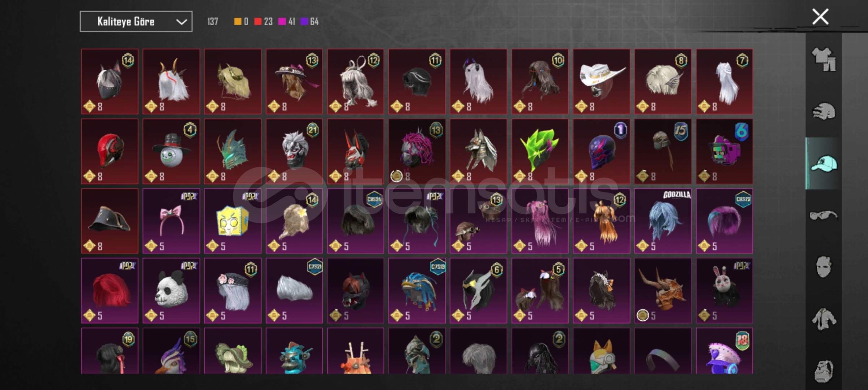Open the sunglasses category icon
This screenshot has width=868, height=390.
824,216
